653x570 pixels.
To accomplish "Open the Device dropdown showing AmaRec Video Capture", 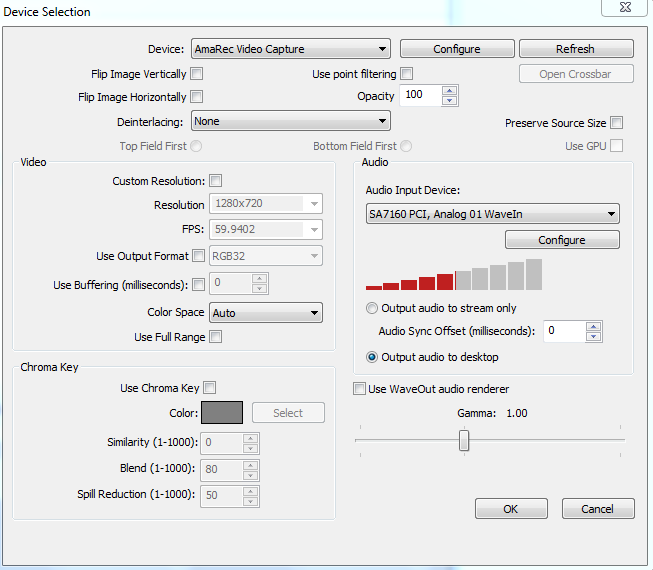I will pos(291,49).
